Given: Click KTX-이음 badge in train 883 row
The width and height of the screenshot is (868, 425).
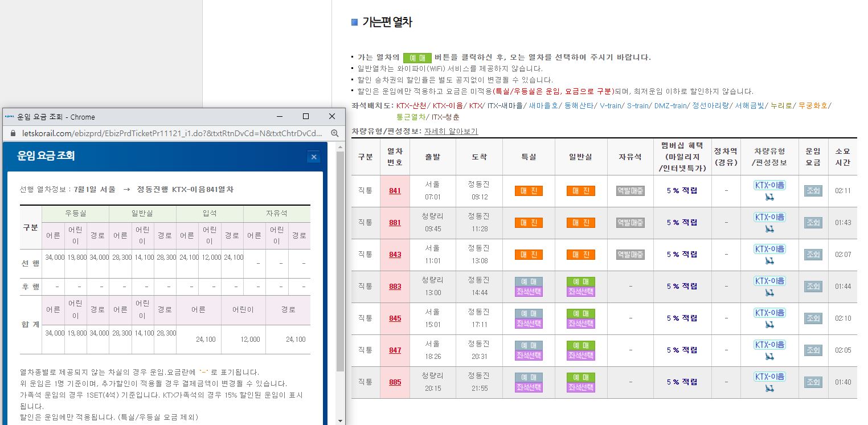Looking at the screenshot, I should point(769,281).
